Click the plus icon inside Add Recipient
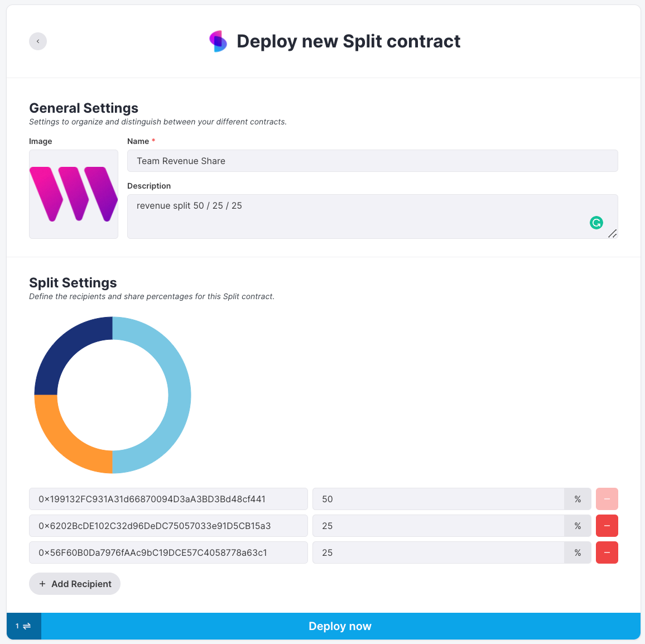The image size is (645, 644). 42,584
